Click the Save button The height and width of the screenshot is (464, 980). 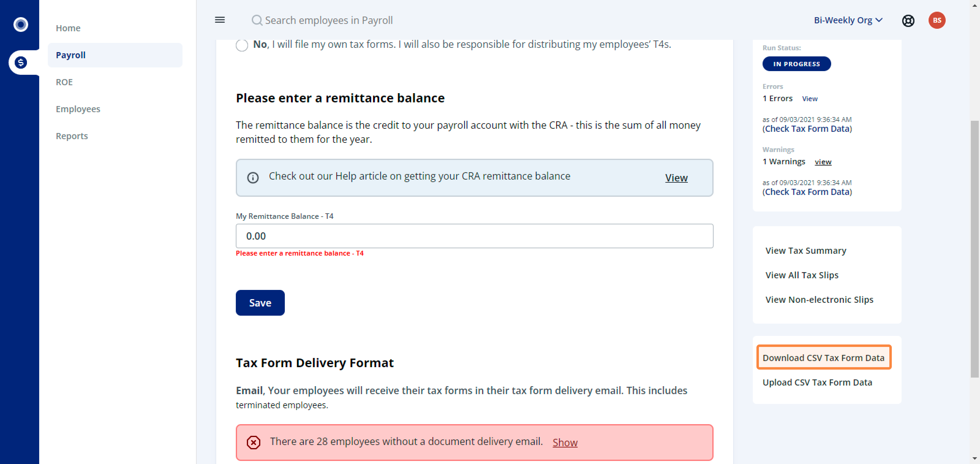click(260, 302)
